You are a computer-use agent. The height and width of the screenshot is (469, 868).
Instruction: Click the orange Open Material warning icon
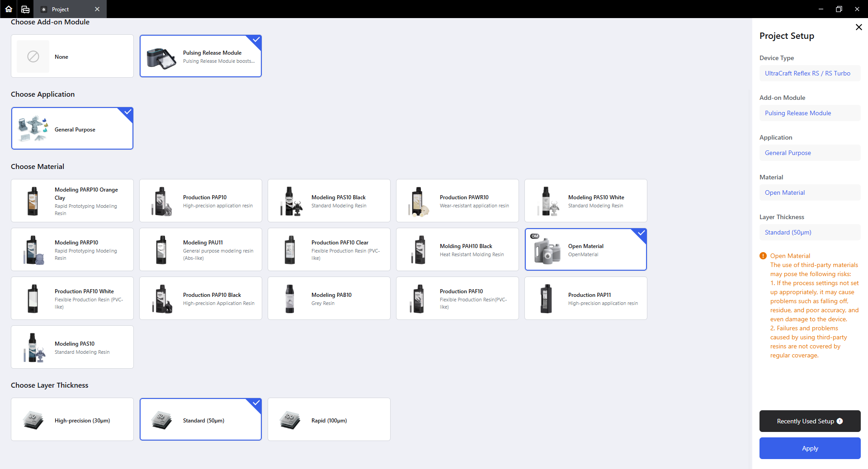[x=763, y=256]
